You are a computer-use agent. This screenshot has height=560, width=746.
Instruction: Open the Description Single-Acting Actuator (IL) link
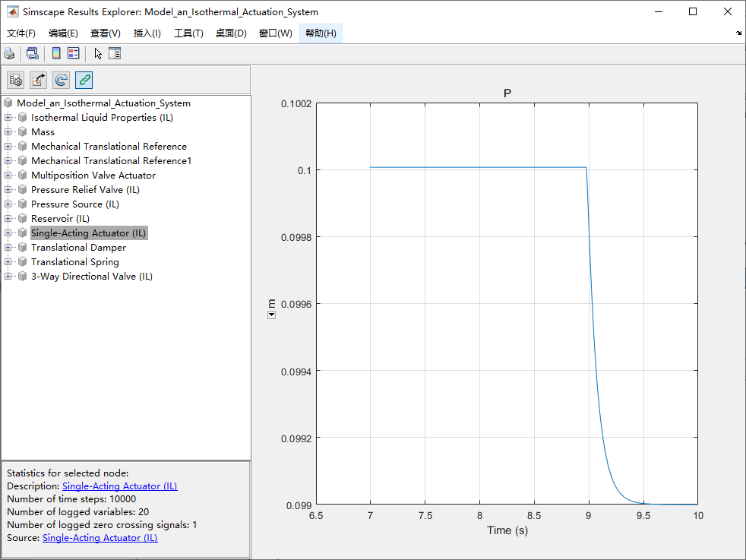point(119,486)
